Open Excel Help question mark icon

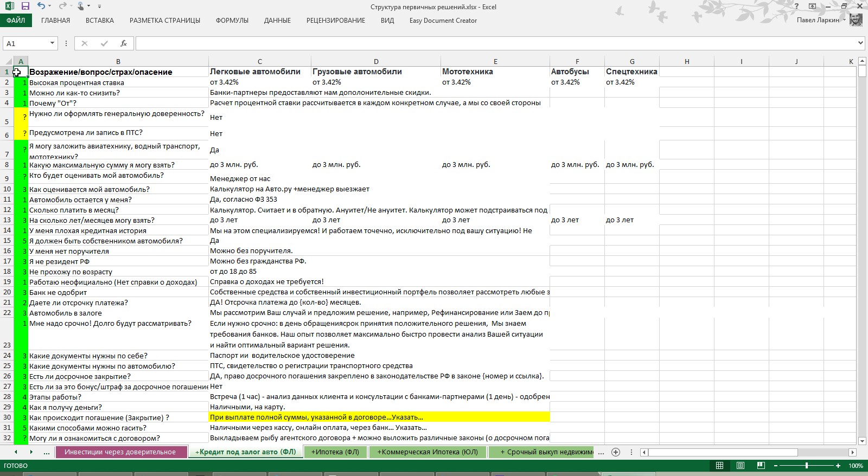tap(796, 7)
